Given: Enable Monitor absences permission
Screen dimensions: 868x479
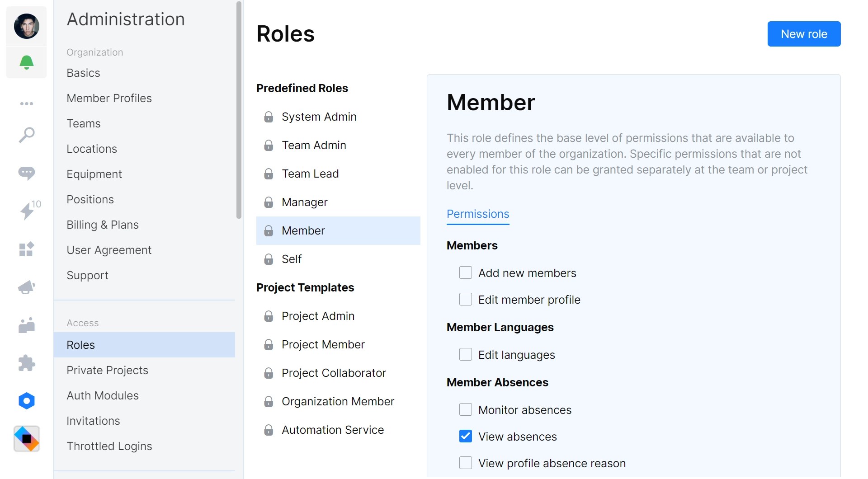Looking at the screenshot, I should (x=465, y=409).
